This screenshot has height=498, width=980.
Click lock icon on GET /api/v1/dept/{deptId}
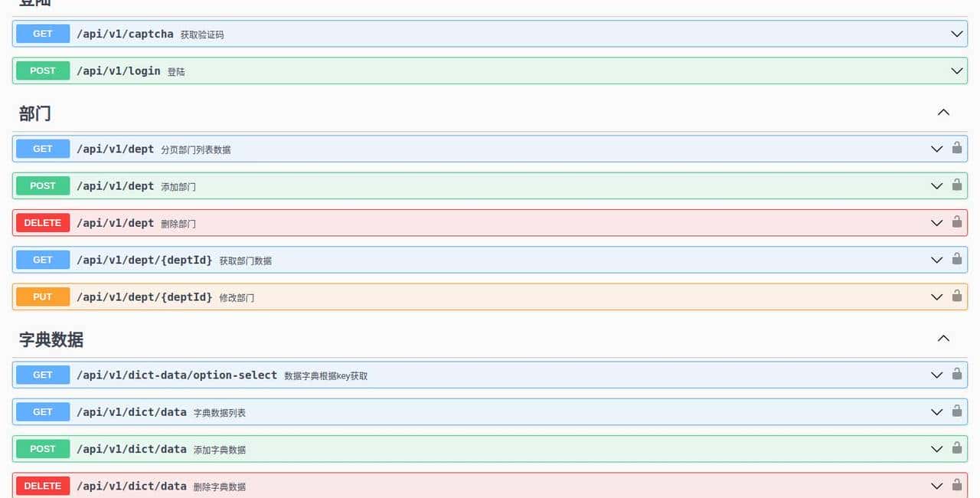956,259
